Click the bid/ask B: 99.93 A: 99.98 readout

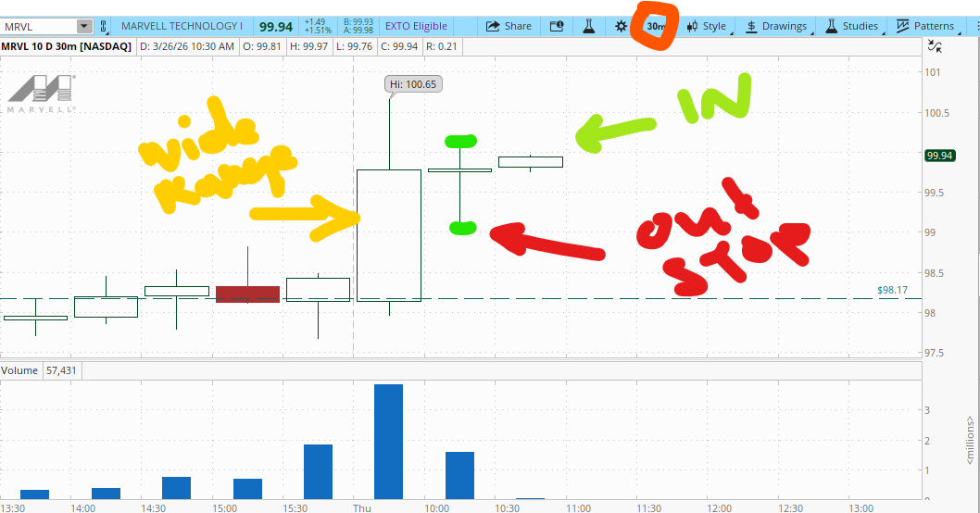coord(358,26)
